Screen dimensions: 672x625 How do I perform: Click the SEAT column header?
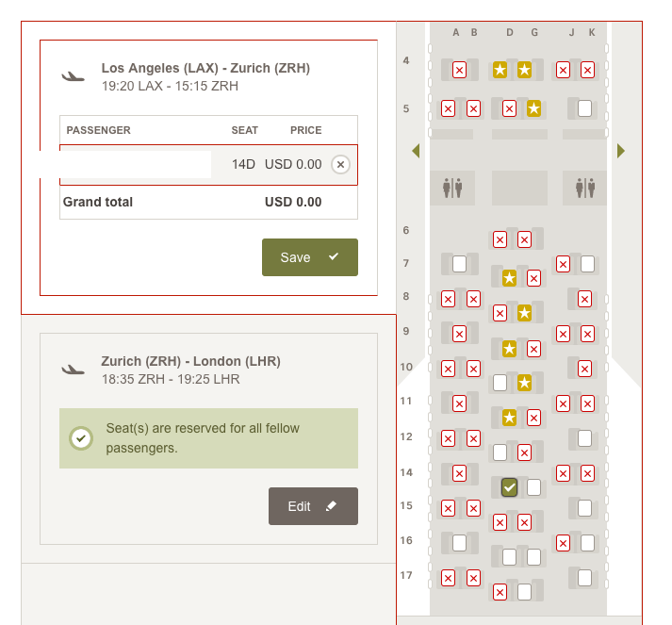pyautogui.click(x=245, y=130)
